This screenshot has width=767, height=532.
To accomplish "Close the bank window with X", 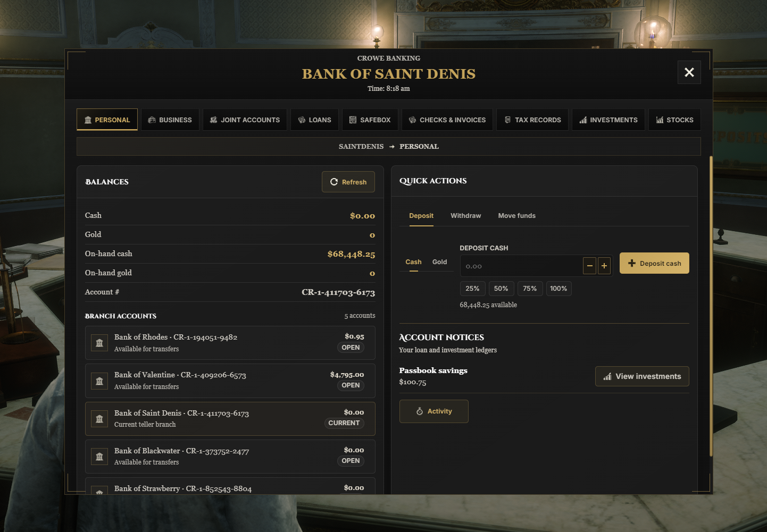I will tap(689, 72).
